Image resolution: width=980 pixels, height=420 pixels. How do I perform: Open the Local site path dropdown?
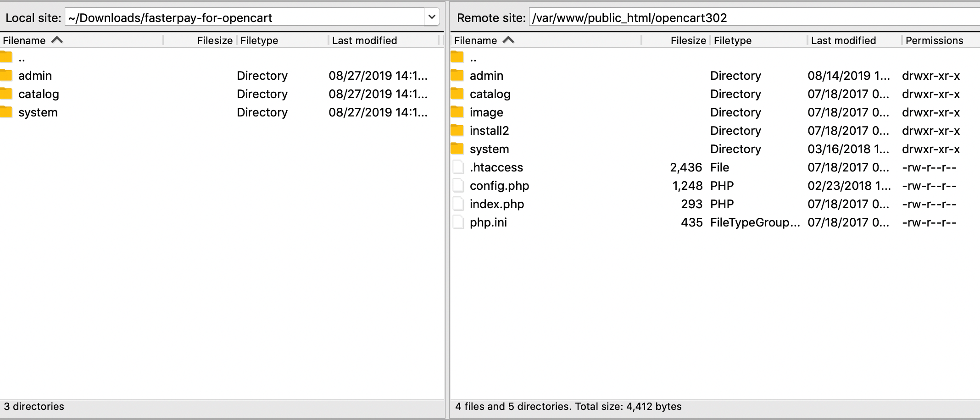[x=432, y=17]
